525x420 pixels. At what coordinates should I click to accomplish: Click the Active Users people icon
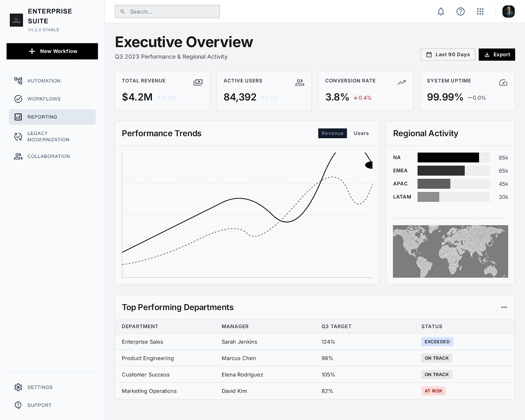pyautogui.click(x=300, y=82)
